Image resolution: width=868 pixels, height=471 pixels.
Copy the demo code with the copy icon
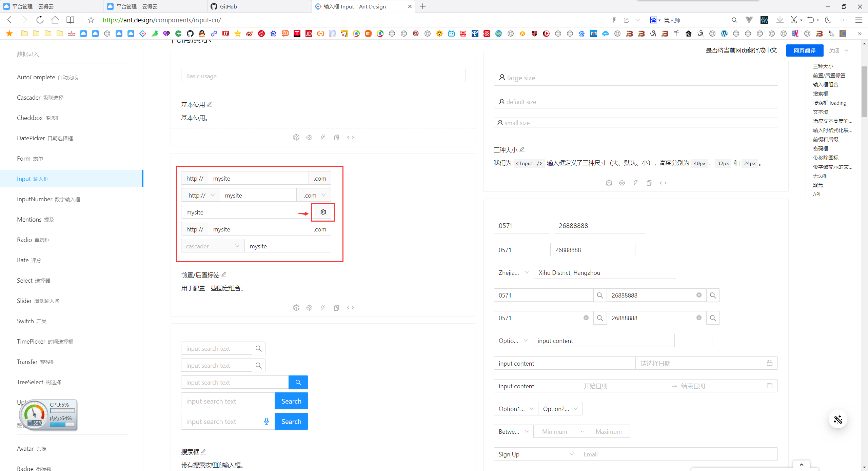336,137
